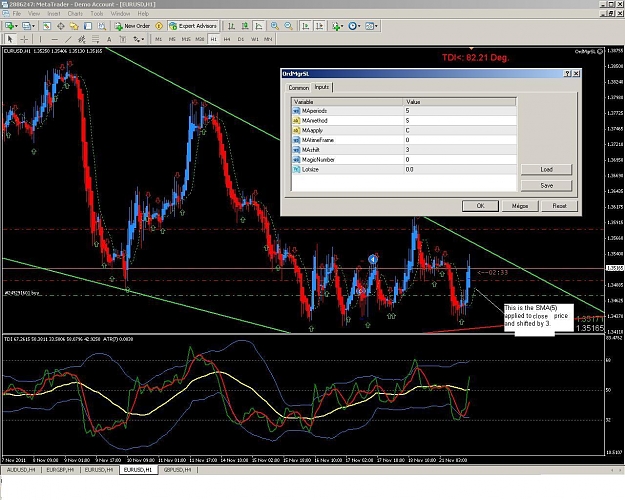Edit the MAshift value field
Screen dimensions: 625x500
(x=460, y=150)
